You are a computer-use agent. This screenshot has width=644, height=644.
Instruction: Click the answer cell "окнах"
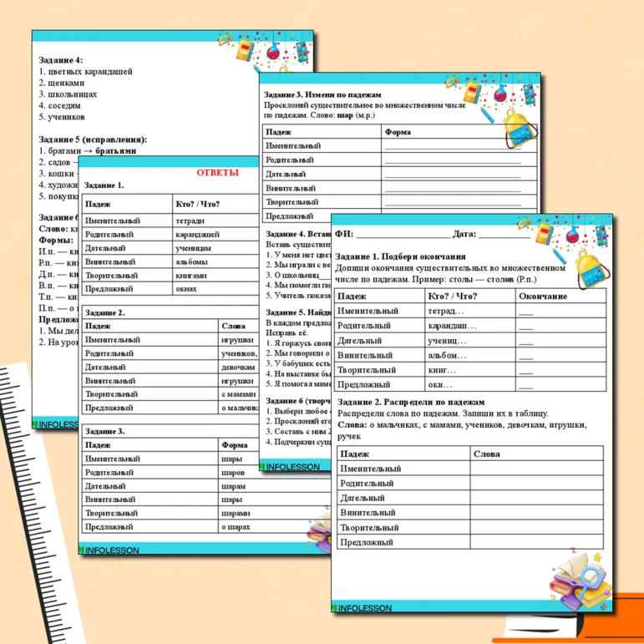coord(186,289)
